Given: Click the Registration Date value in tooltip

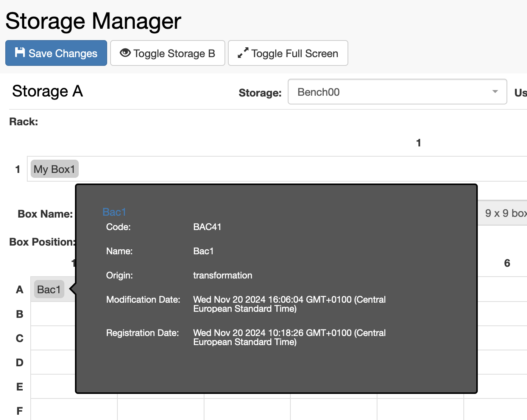Looking at the screenshot, I should tap(289, 338).
